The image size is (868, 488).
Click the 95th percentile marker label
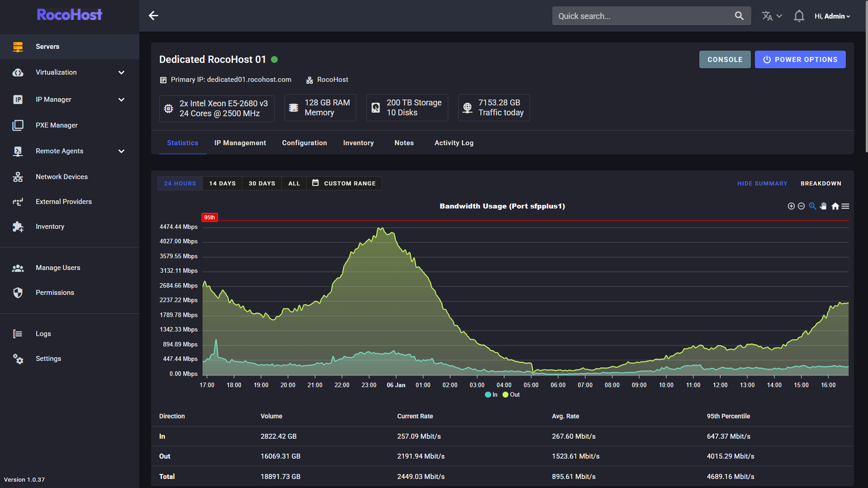(x=209, y=218)
